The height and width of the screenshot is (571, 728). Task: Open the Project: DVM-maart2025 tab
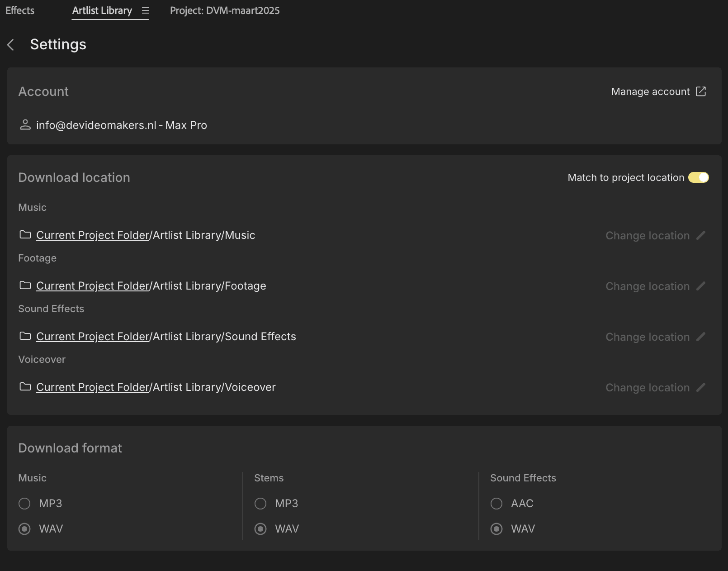tap(225, 10)
